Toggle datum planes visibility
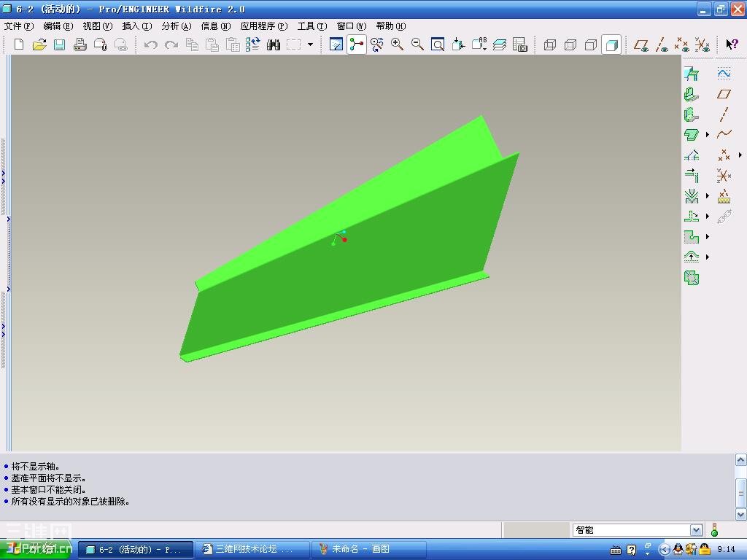This screenshot has height=560, width=747. pyautogui.click(x=642, y=44)
